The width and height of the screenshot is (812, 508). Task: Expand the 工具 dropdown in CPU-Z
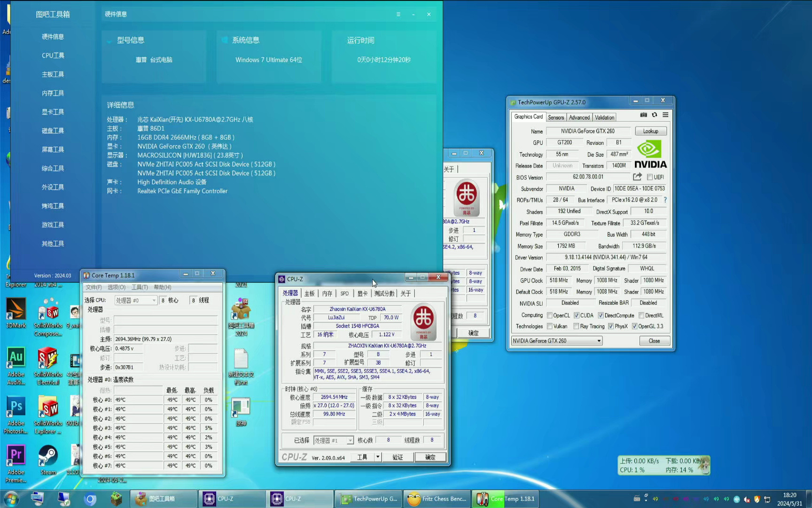coord(379,457)
